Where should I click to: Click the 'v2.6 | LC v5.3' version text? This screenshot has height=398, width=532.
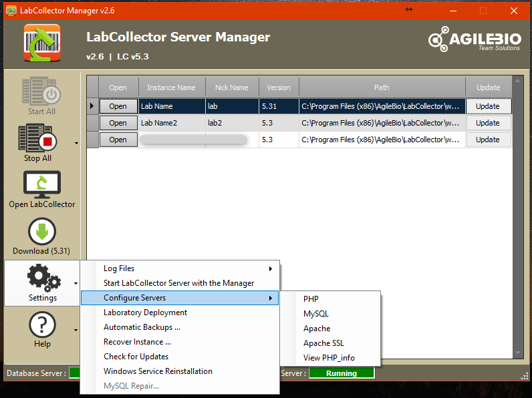118,57
